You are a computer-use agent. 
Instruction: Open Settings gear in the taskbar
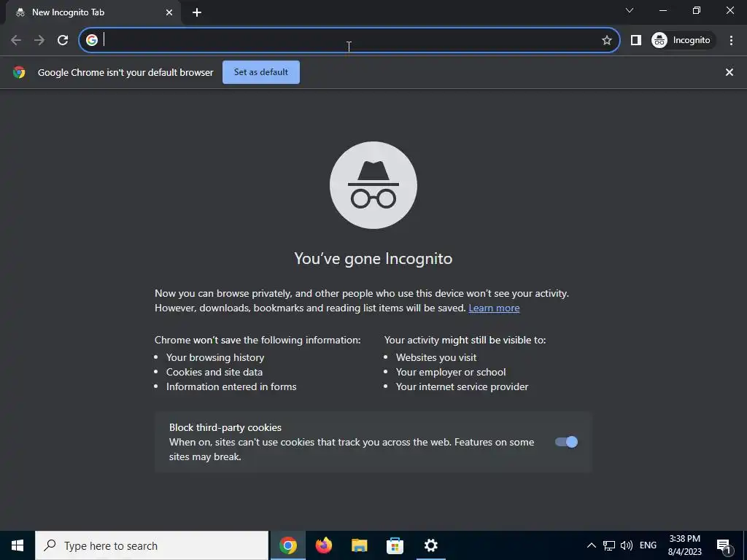(430, 545)
